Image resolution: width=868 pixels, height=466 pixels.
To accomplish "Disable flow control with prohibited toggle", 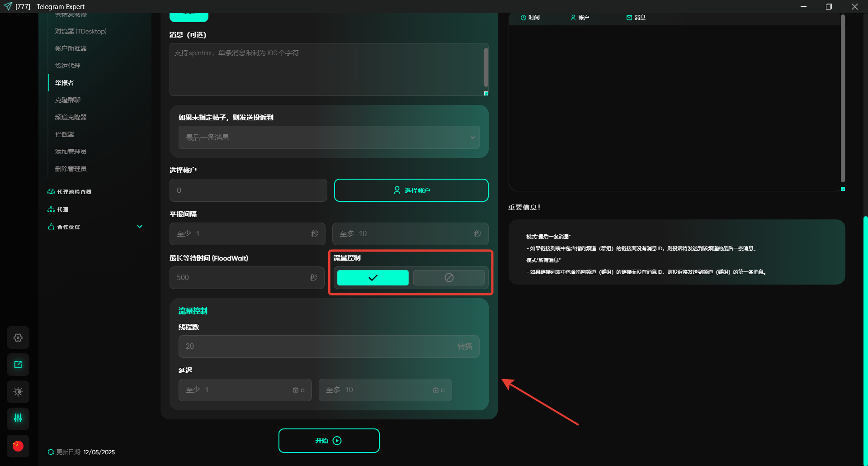I will 448,278.
